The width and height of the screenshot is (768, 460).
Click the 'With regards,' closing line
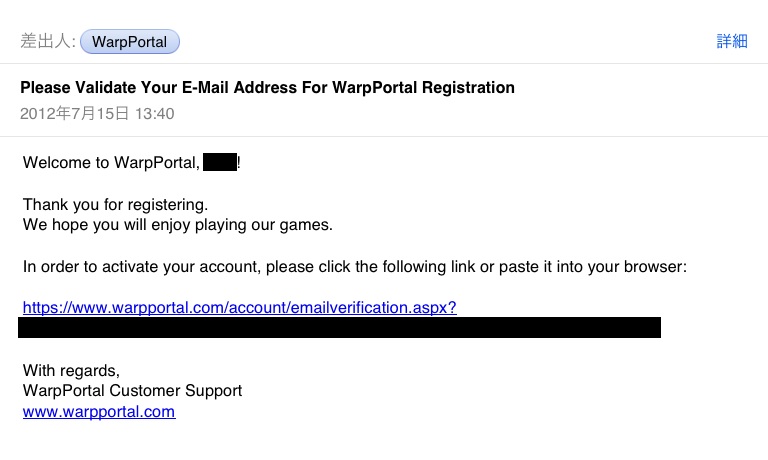coord(71,370)
